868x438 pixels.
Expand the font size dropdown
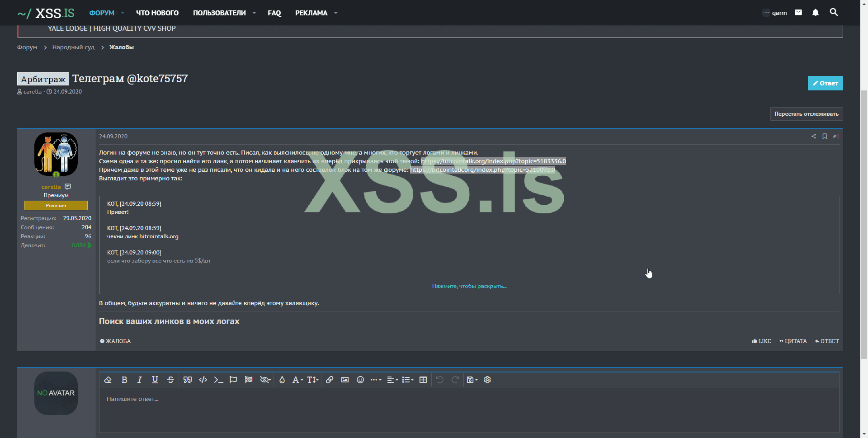313,380
